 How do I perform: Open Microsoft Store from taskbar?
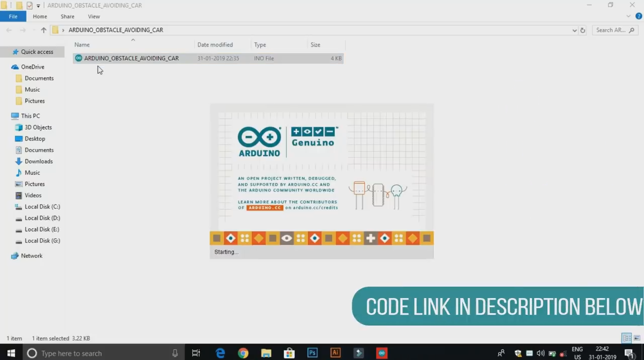(289, 353)
